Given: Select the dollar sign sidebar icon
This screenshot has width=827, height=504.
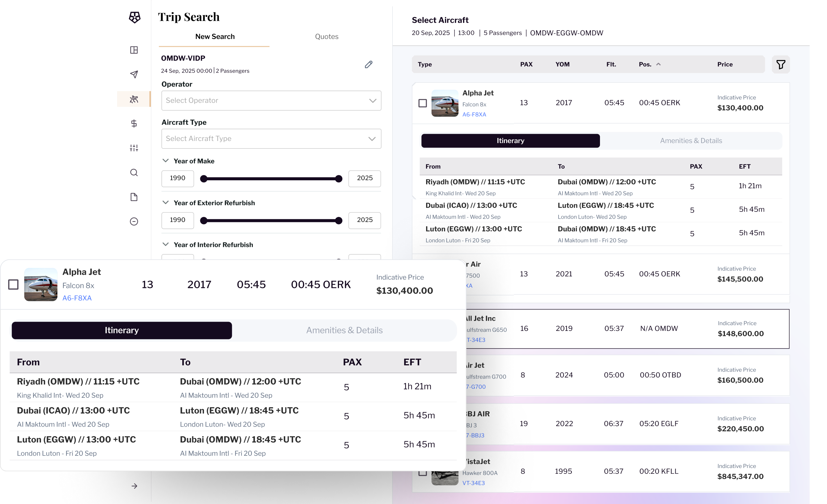Looking at the screenshot, I should pyautogui.click(x=134, y=123).
